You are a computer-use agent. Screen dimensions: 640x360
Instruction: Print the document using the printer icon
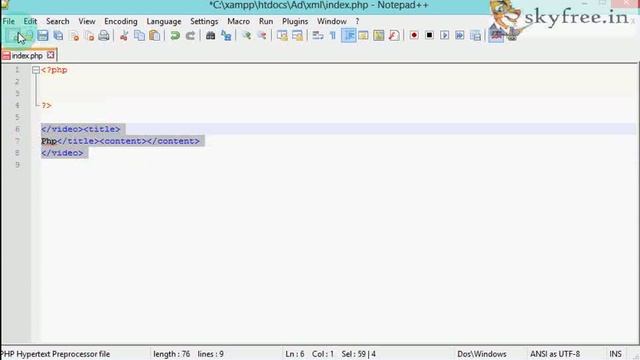tap(104, 36)
